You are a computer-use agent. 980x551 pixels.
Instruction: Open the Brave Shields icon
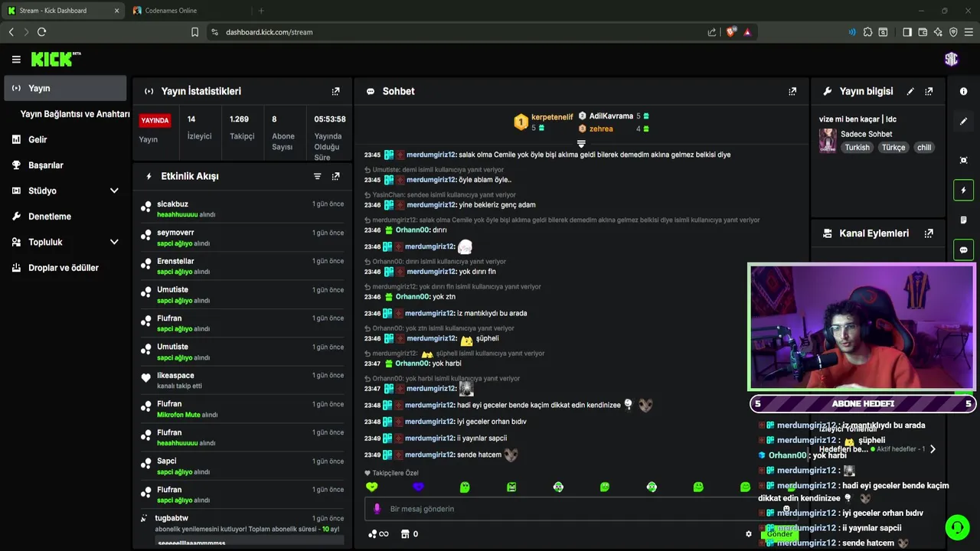(730, 32)
